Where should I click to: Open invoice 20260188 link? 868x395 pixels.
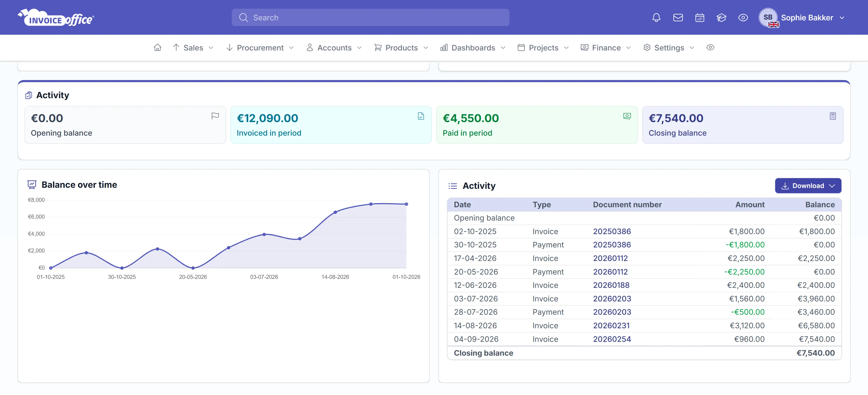tap(611, 285)
